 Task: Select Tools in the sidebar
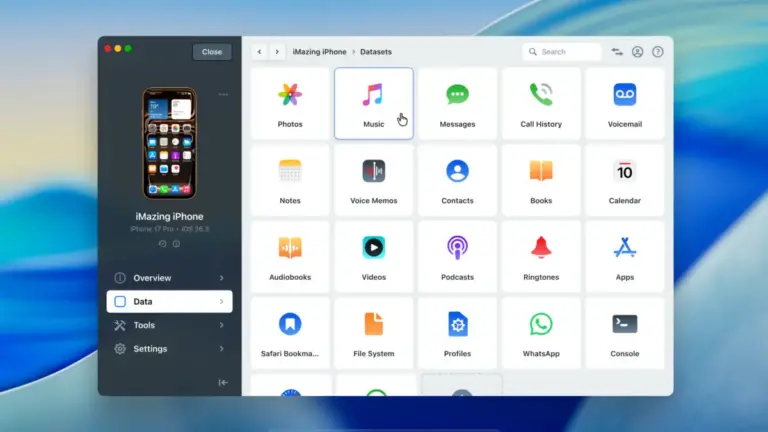click(169, 325)
